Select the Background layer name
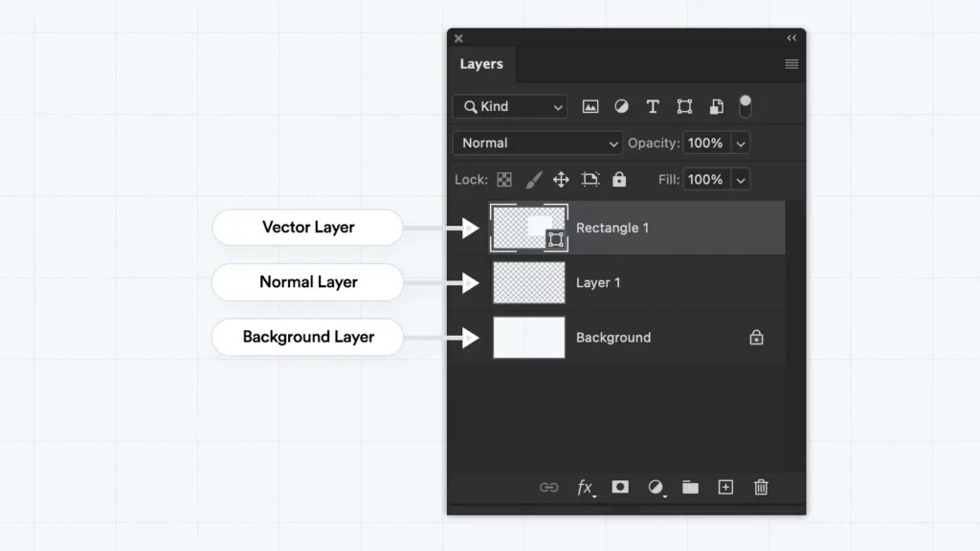This screenshot has height=551, width=980. point(613,338)
